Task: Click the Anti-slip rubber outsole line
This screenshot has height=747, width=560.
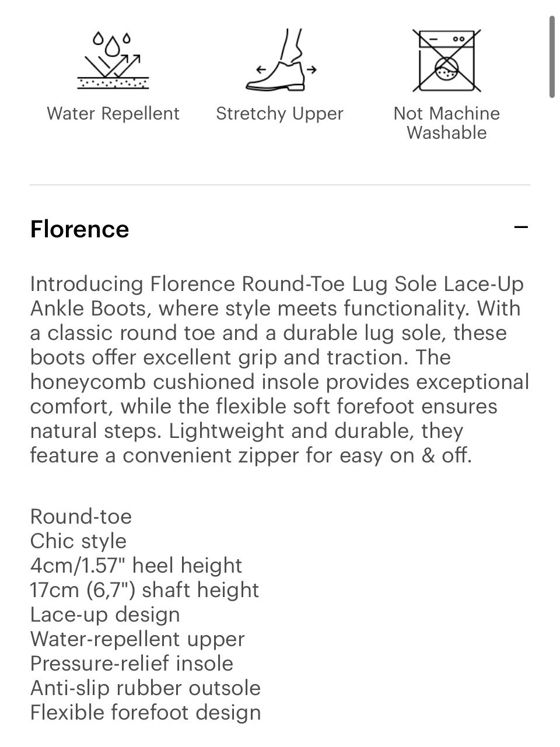Action: [145, 688]
